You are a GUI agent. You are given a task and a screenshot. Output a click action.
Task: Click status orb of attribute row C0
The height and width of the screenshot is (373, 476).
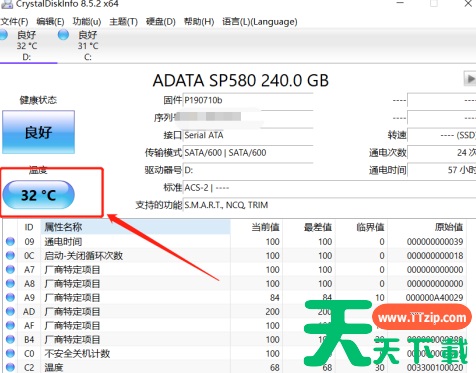10,353
